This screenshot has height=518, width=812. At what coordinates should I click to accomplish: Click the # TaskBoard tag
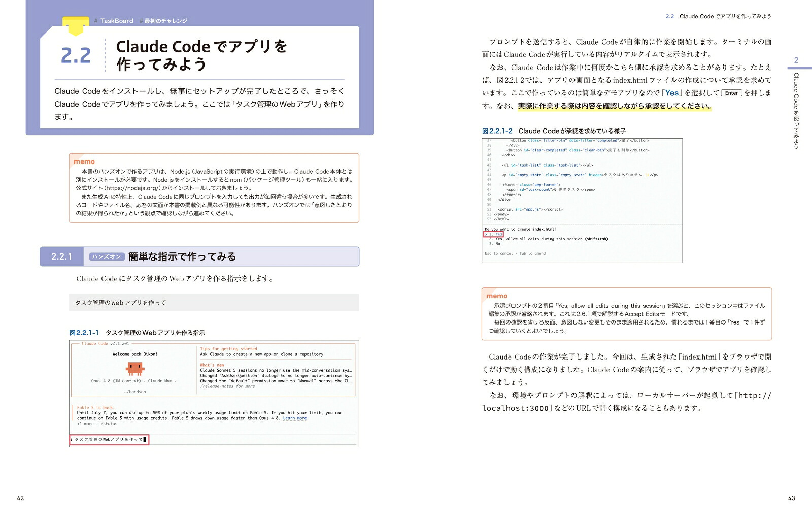pyautogui.click(x=114, y=21)
